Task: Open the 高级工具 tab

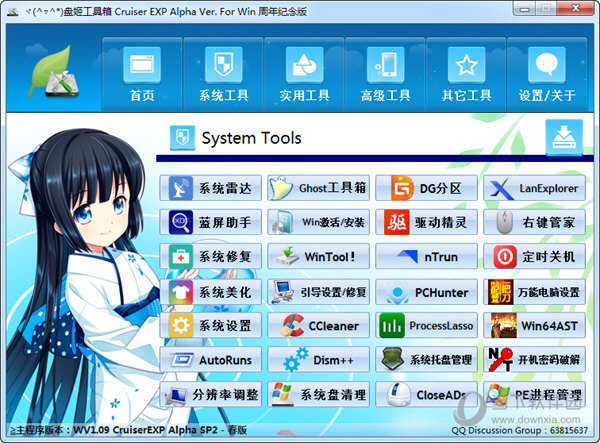Action: (x=385, y=75)
